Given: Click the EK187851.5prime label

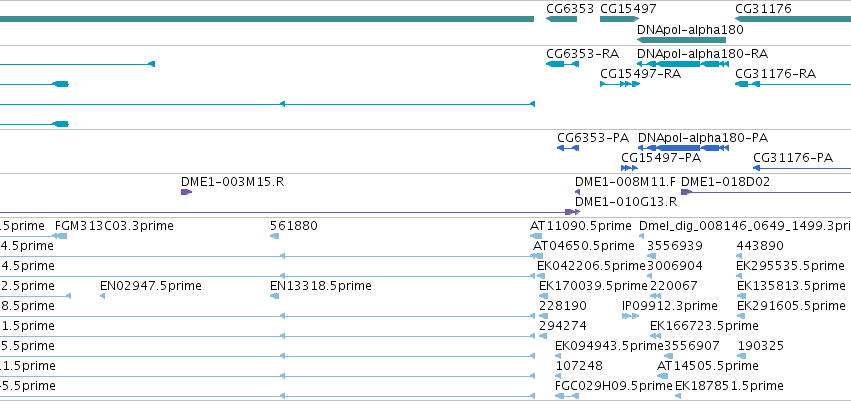Looking at the screenshot, I should [x=729, y=386].
